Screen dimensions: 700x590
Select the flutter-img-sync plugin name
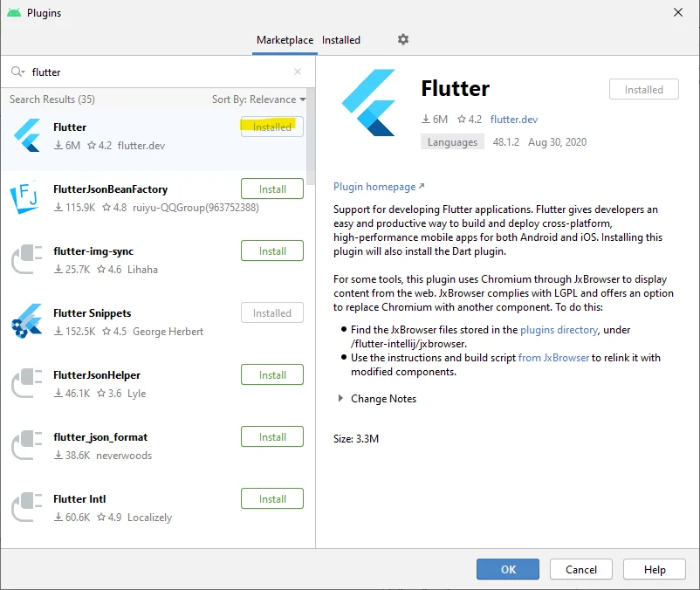tap(93, 251)
